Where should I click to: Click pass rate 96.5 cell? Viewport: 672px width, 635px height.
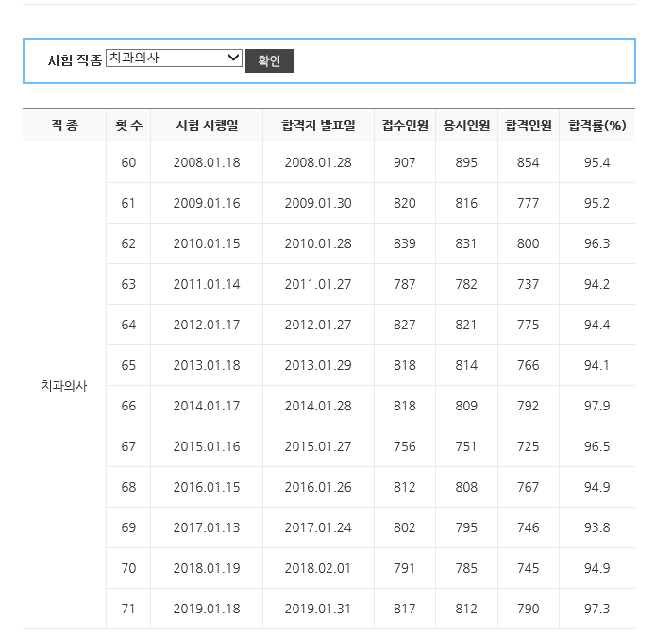[x=597, y=446]
